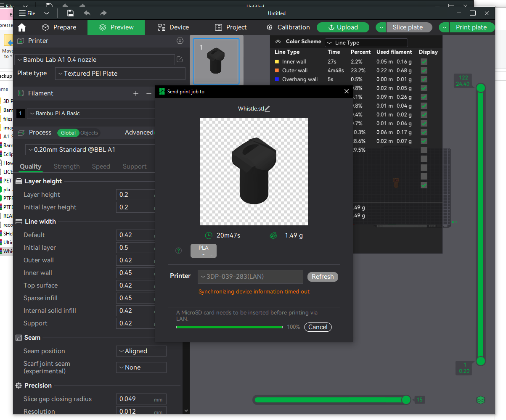Open the Calibration tab

pos(288,27)
